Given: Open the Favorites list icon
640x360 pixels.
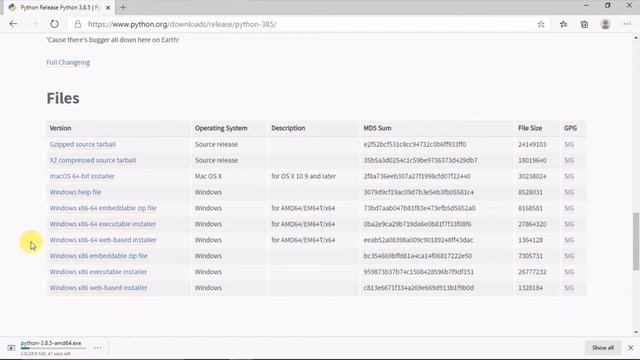Looking at the screenshot, I should point(564,24).
